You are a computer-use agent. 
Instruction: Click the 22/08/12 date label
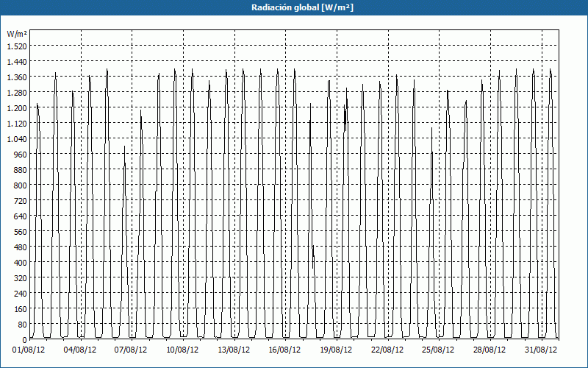[387, 350]
